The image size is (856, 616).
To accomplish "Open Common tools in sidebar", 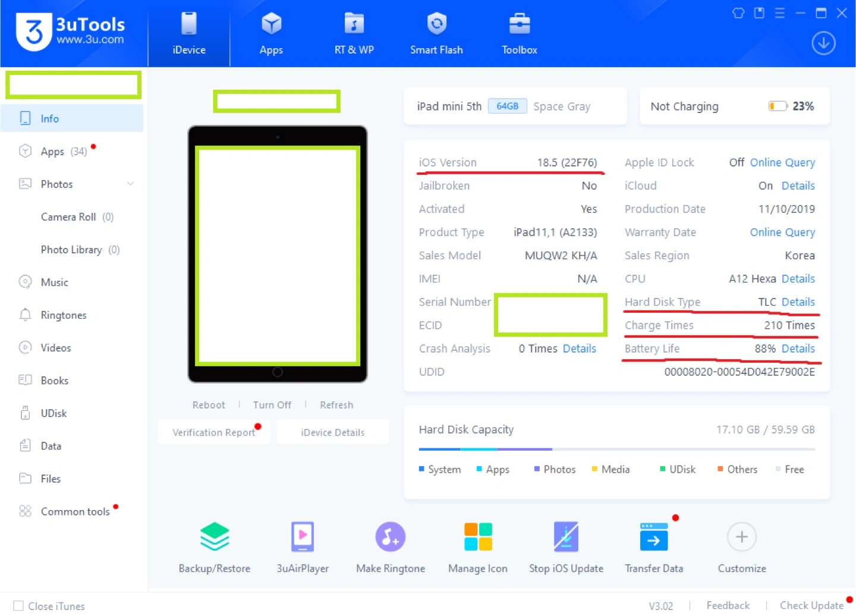I will tap(72, 511).
